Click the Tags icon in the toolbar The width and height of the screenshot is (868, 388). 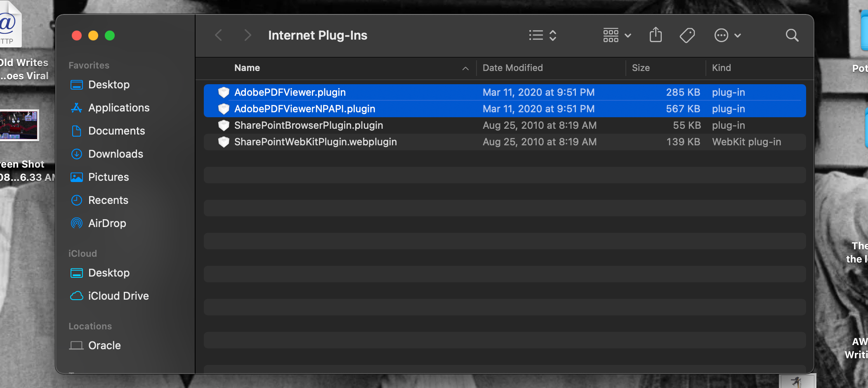687,35
